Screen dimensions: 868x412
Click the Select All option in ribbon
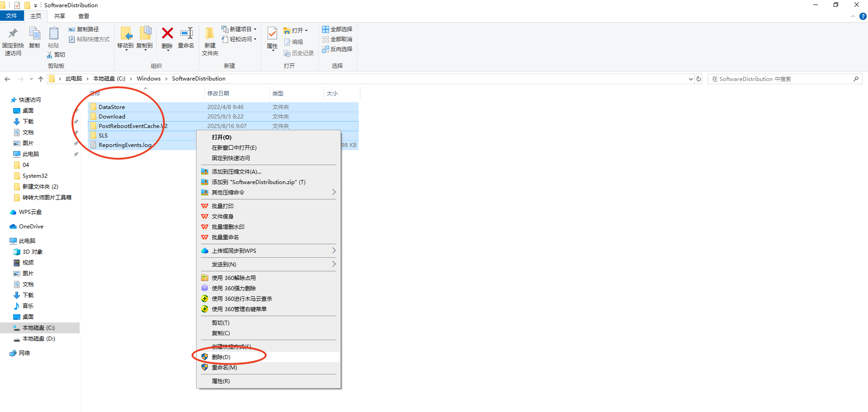click(337, 29)
